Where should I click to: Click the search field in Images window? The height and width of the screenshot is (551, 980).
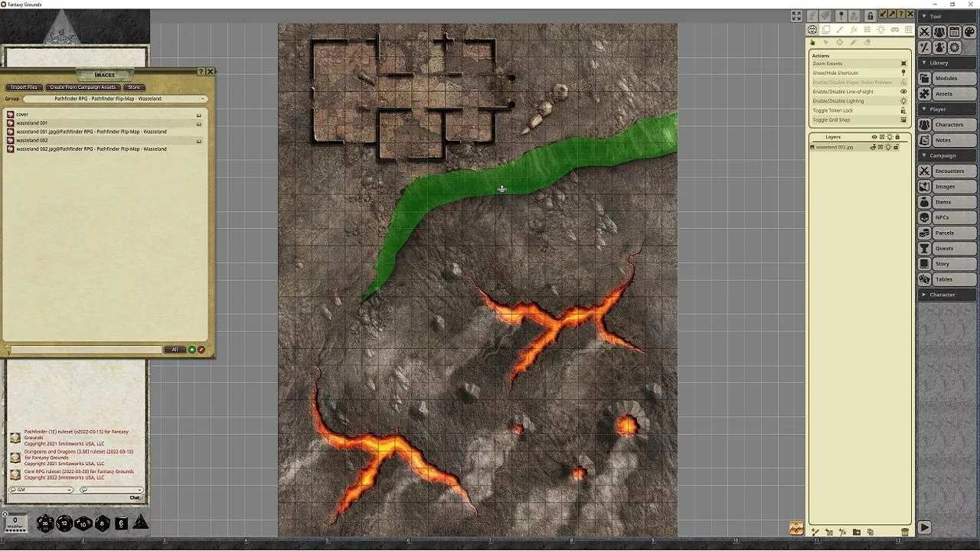(x=86, y=350)
